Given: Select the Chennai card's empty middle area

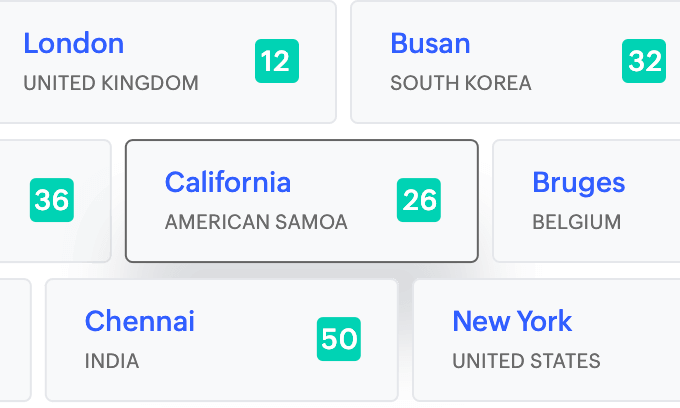Looking at the screenshot, I should click(250, 340).
